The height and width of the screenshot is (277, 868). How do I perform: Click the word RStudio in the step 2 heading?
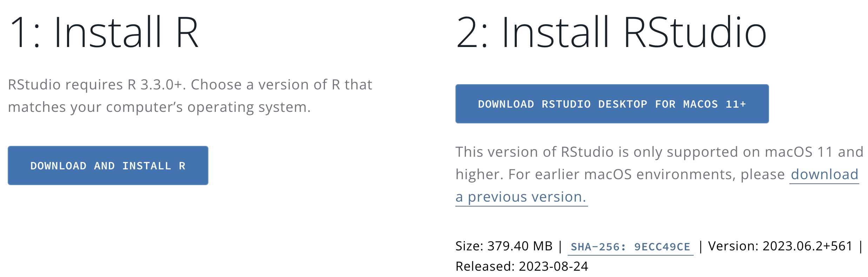695,32
